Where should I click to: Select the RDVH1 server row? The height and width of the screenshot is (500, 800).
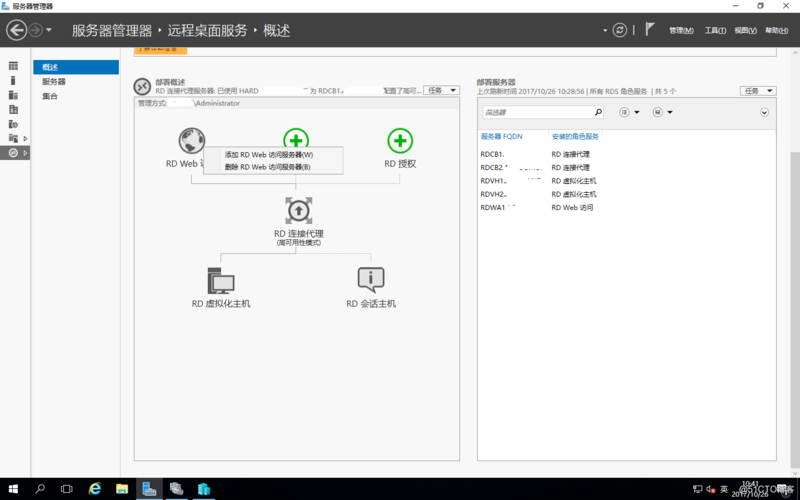[x=627, y=181]
